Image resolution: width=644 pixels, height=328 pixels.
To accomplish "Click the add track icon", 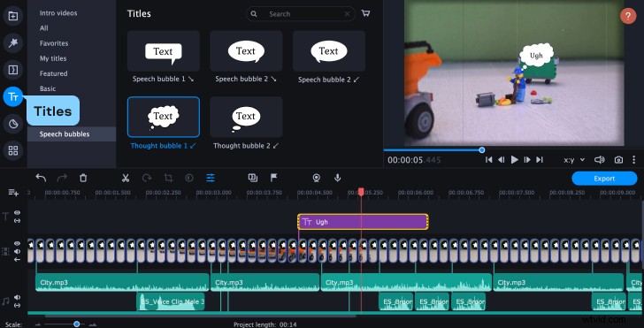I will click(13, 192).
